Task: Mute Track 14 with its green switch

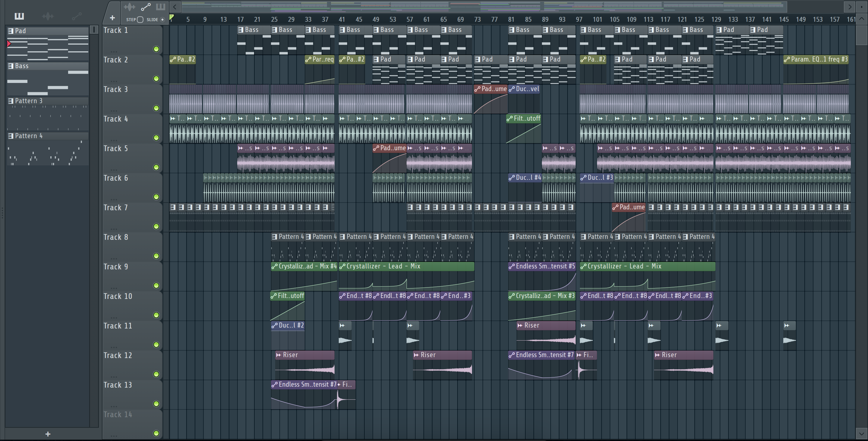Action: [156, 433]
